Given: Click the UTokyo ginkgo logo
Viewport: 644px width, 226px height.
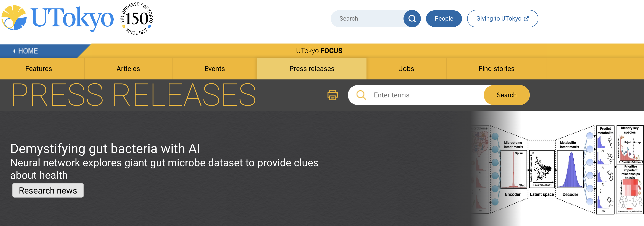Looking at the screenshot, I should [x=58, y=18].
